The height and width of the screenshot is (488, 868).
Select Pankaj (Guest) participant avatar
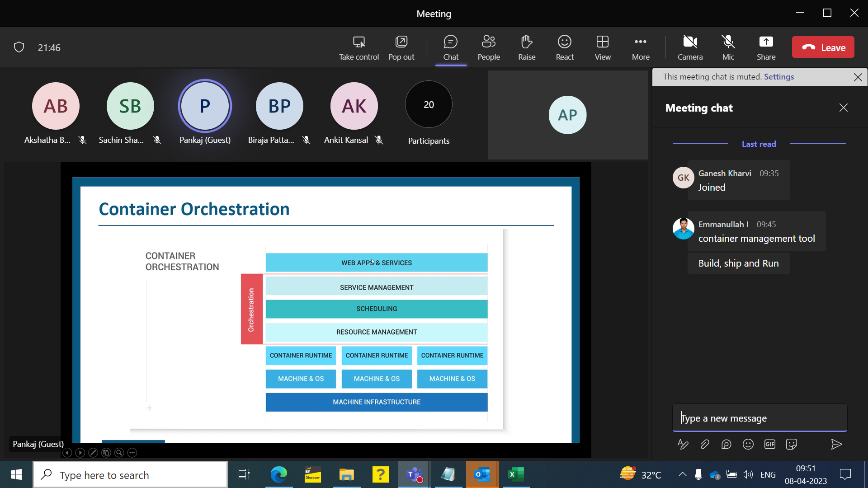[x=205, y=106]
